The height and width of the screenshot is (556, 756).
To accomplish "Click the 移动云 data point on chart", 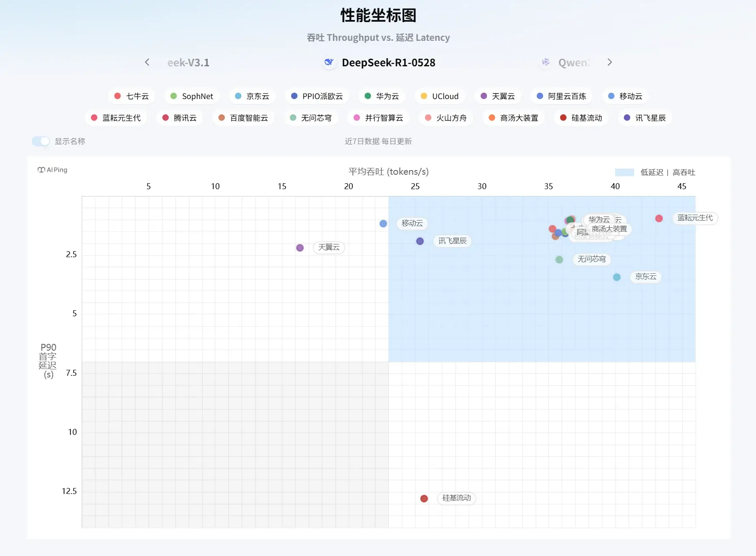I will click(383, 224).
